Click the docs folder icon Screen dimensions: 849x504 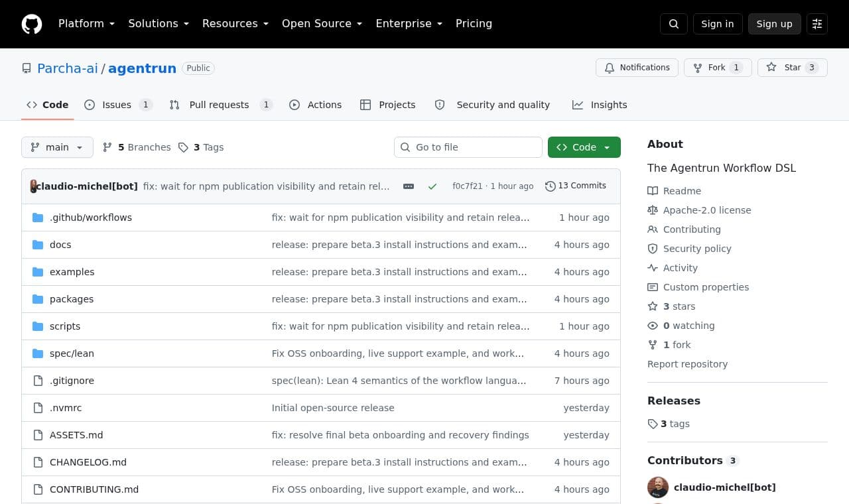(38, 245)
